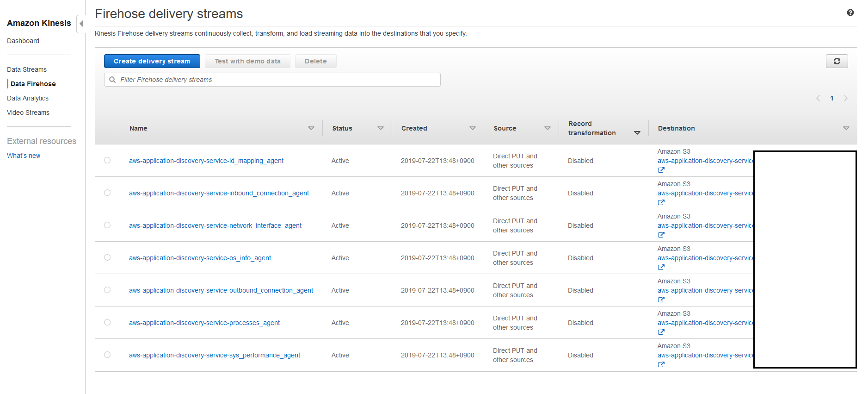Navigate to Data Streams in sidebar

27,69
